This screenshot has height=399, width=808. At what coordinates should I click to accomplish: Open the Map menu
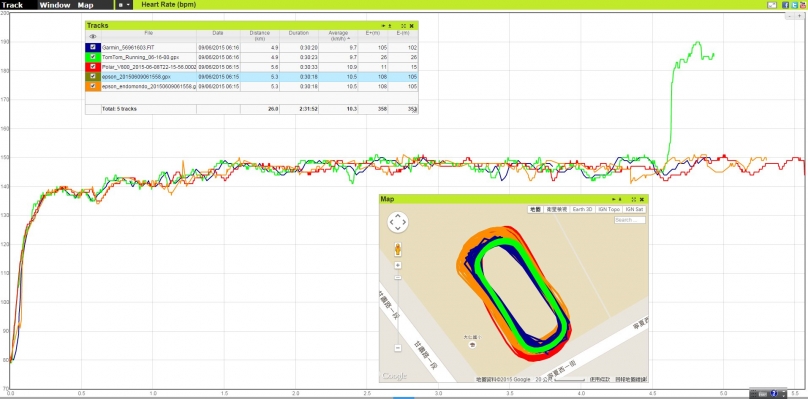[85, 5]
